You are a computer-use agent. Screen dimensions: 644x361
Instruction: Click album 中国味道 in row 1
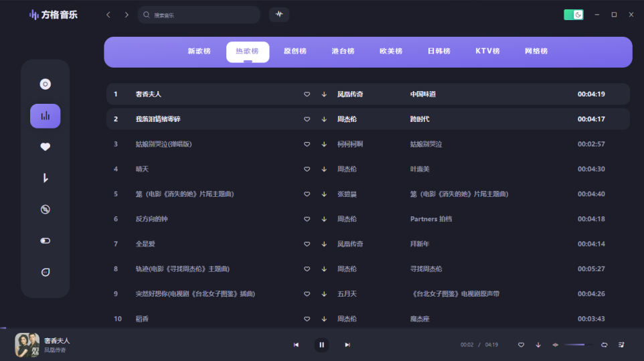pos(423,94)
